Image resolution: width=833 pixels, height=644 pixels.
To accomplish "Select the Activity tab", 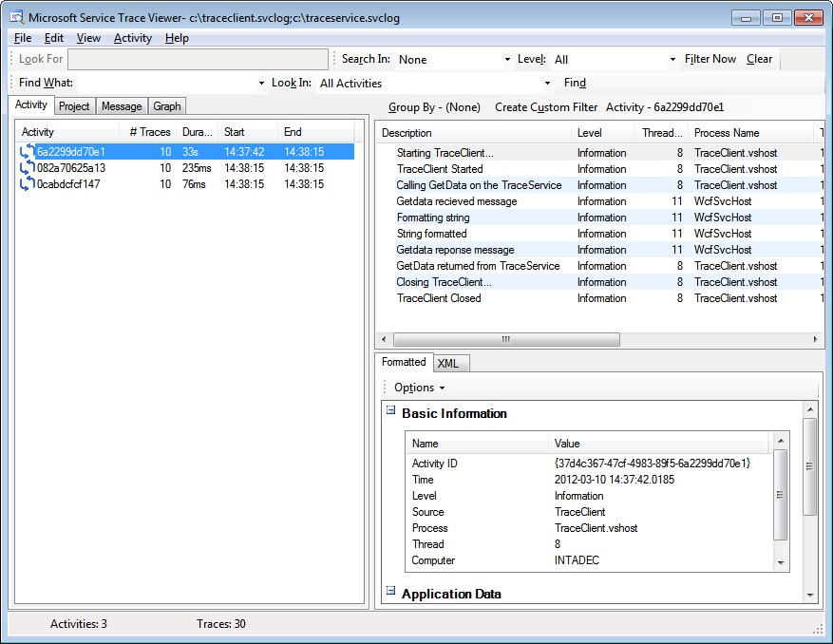I will 31,104.
